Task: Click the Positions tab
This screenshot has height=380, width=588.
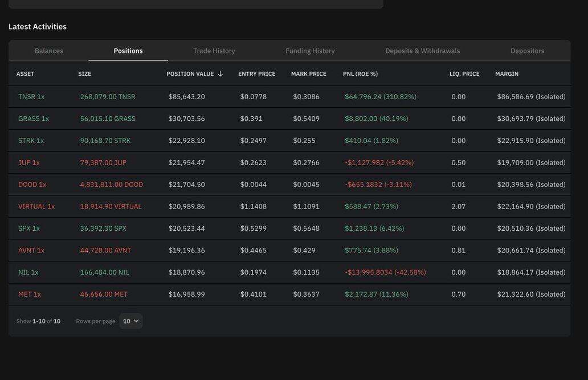Action: tap(128, 51)
